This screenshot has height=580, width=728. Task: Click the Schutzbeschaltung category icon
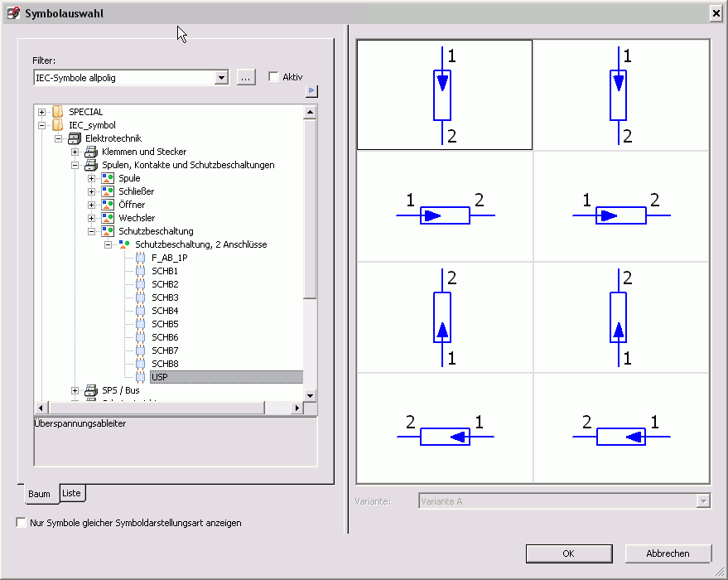108,231
